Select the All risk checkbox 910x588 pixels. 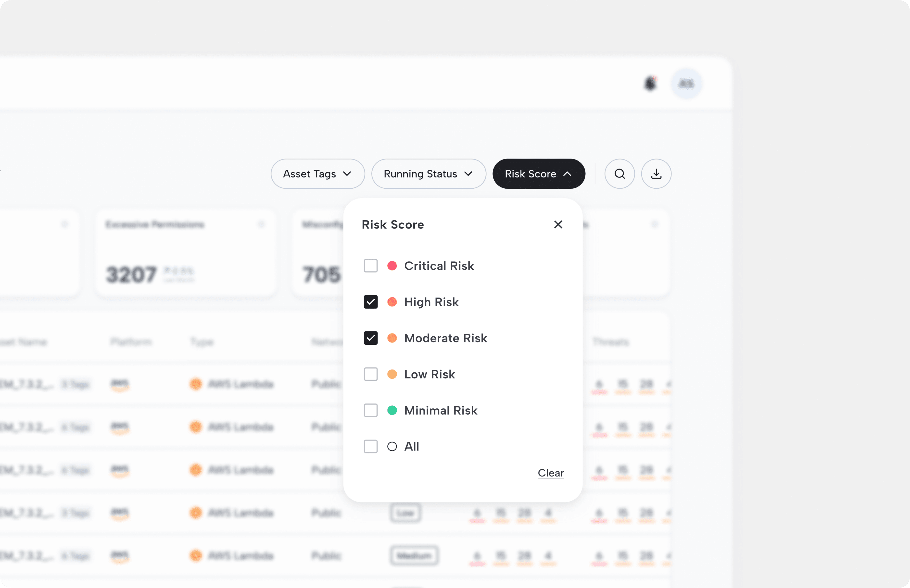pos(370,446)
